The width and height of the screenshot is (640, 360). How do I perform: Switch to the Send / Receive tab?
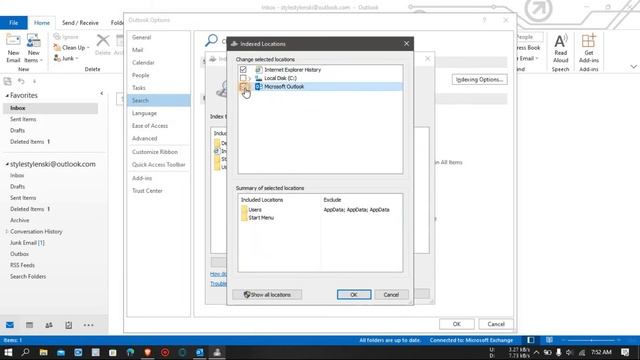(x=80, y=23)
